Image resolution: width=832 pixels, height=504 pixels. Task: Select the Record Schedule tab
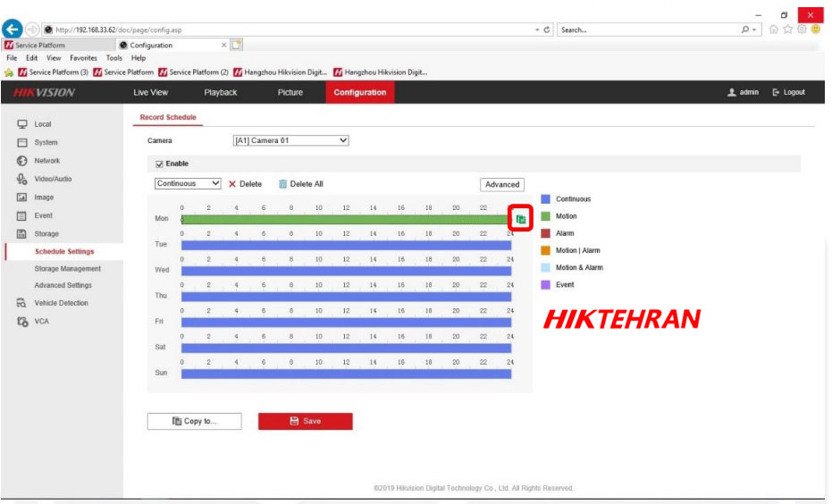click(168, 117)
